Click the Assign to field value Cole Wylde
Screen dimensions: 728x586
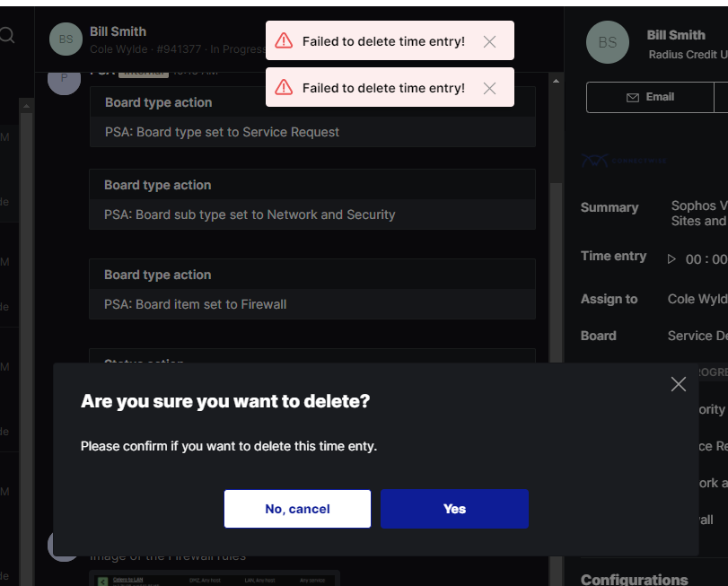coord(697,299)
